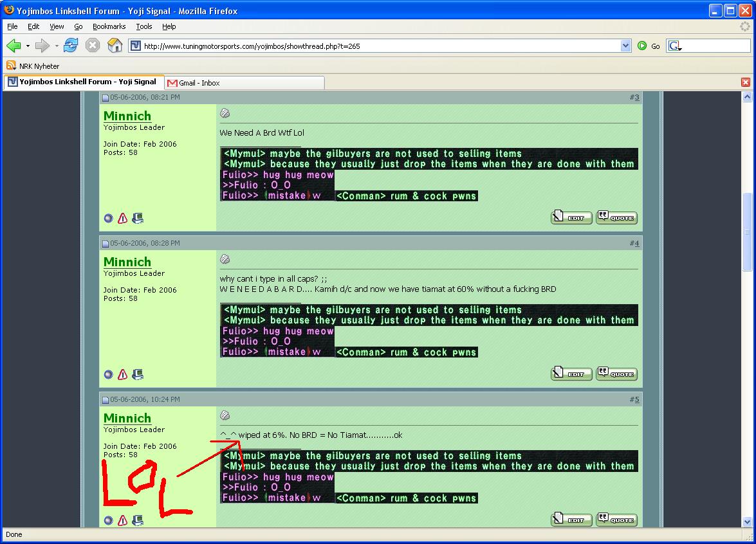
Task: Click the vertical scrollbar down arrow
Action: tap(747, 521)
